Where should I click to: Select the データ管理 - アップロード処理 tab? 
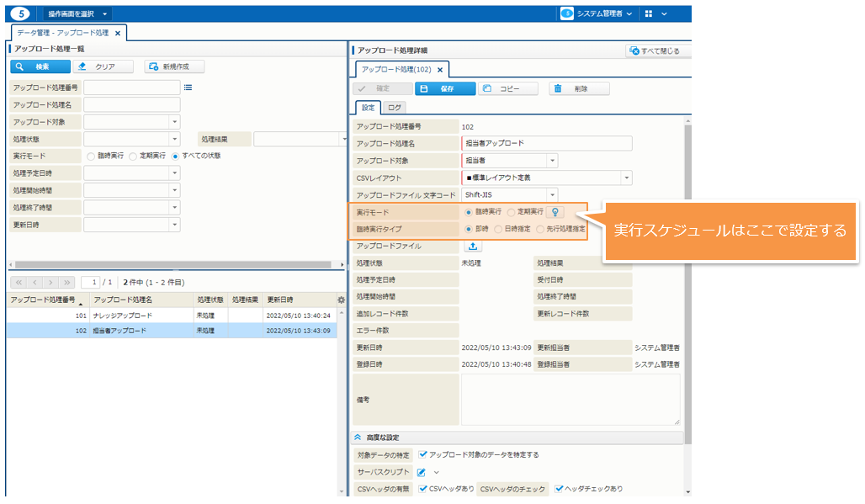point(63,33)
